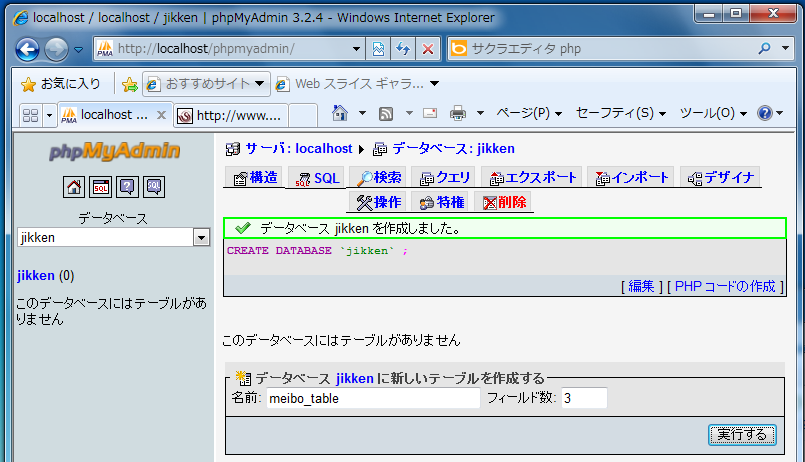Open the ページ(P) menu
Viewport: 805px width, 462px height.
pyautogui.click(x=529, y=113)
